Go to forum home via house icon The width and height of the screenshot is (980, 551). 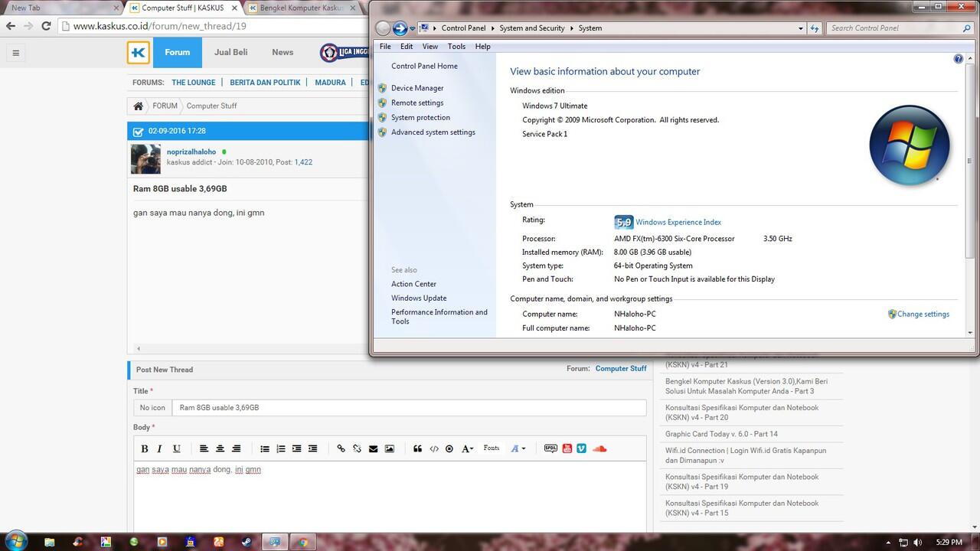(x=138, y=106)
